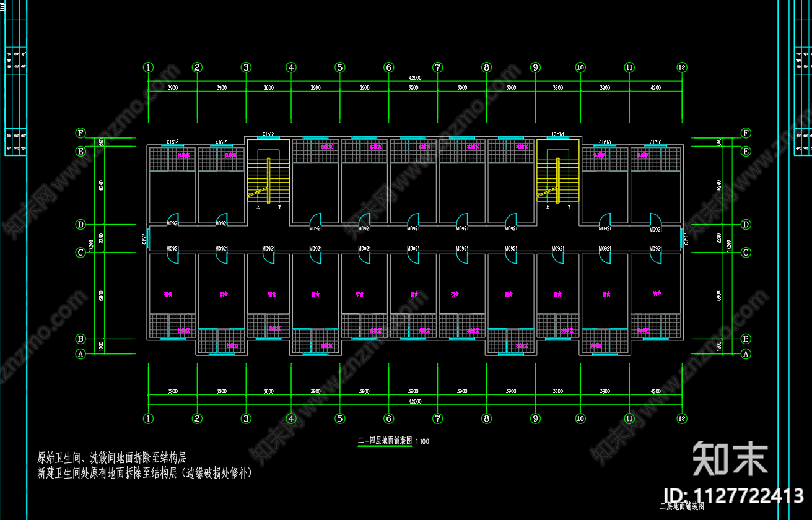
Task: Select axis bubble 1 above the floor plan
Action: click(148, 67)
